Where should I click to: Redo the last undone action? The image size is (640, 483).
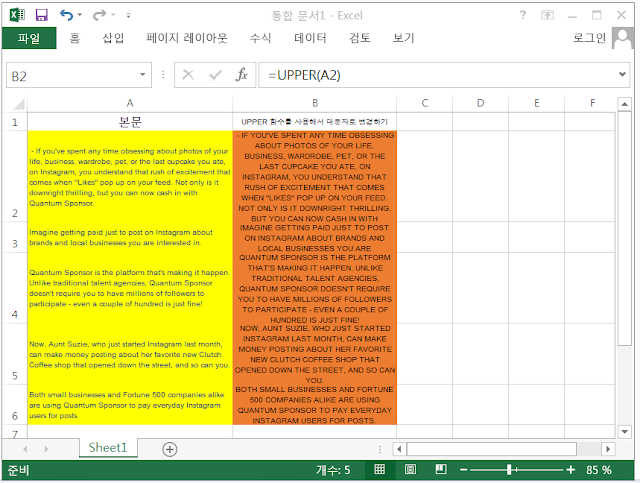pos(99,16)
